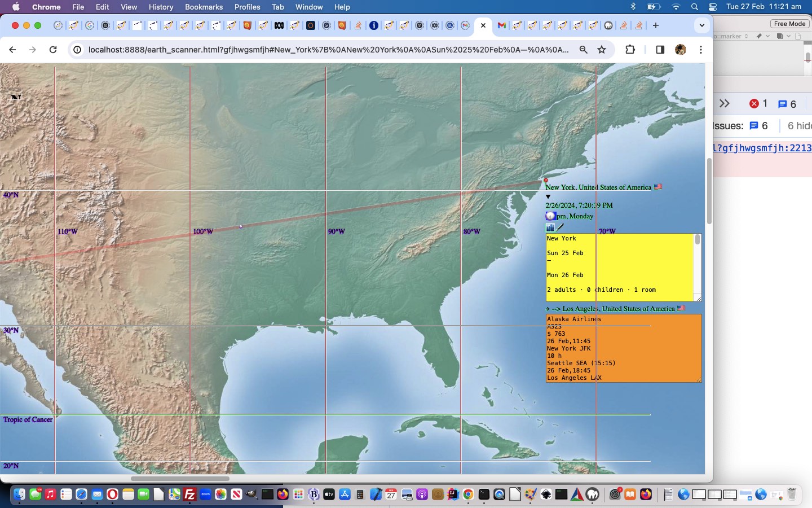Screen dimensions: 812x508
Task: Open Control Center in the menu bar
Action: (x=713, y=7)
